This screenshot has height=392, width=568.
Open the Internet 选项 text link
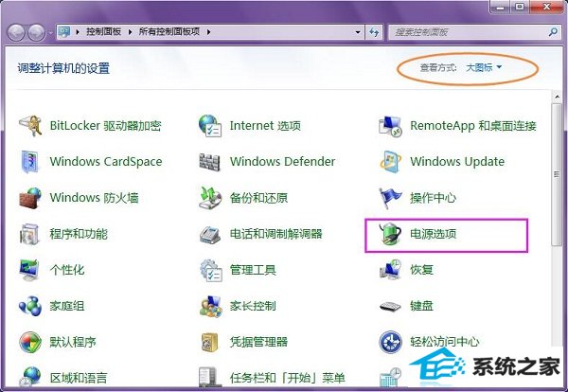tap(265, 126)
